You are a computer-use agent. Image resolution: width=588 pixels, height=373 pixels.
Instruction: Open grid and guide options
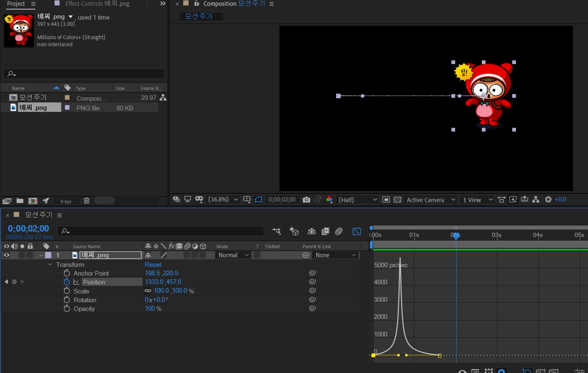click(247, 199)
